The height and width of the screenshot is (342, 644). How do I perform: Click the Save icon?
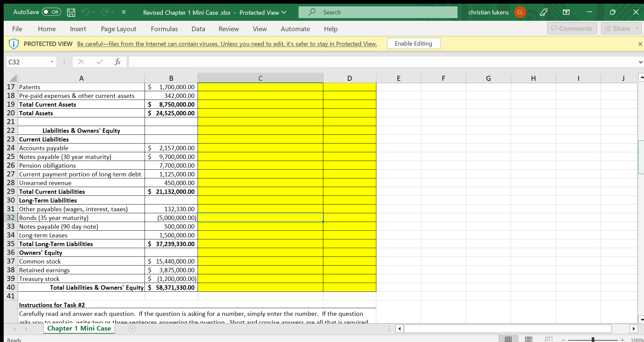tap(71, 12)
